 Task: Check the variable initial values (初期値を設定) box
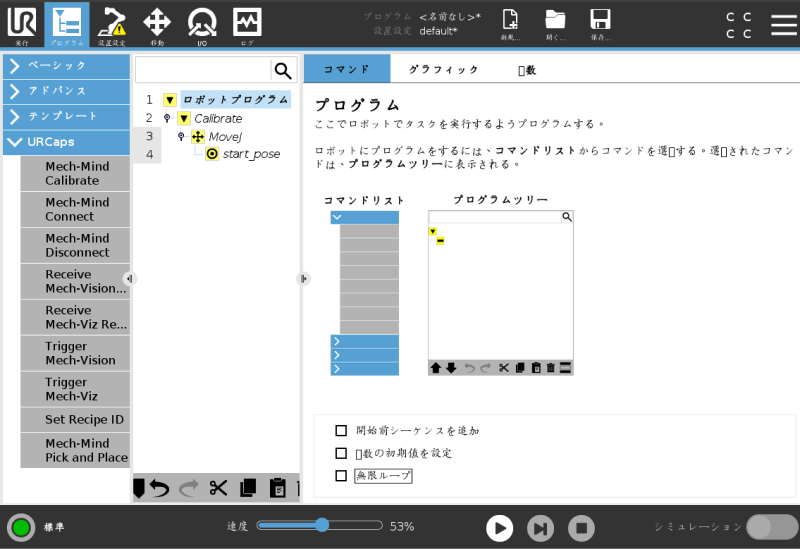pyautogui.click(x=341, y=453)
